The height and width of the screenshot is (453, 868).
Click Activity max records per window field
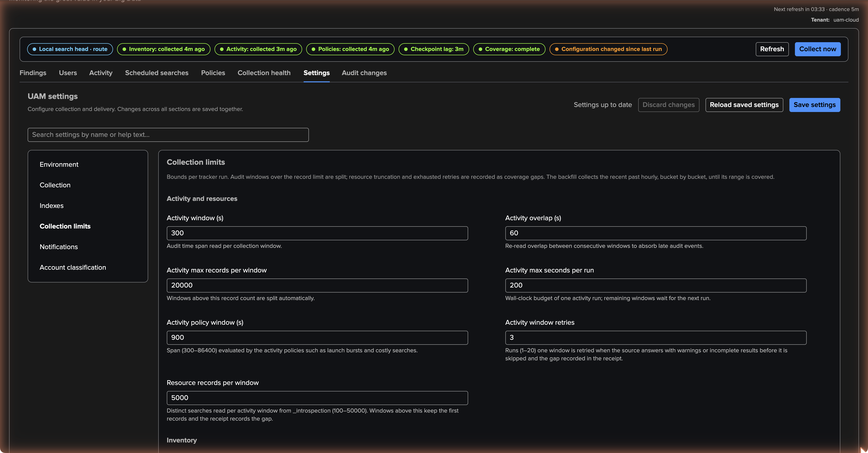click(x=317, y=285)
